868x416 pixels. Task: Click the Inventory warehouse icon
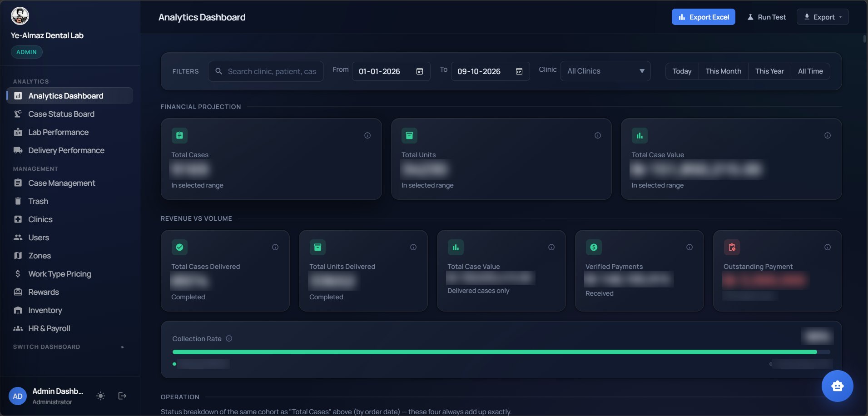18,310
